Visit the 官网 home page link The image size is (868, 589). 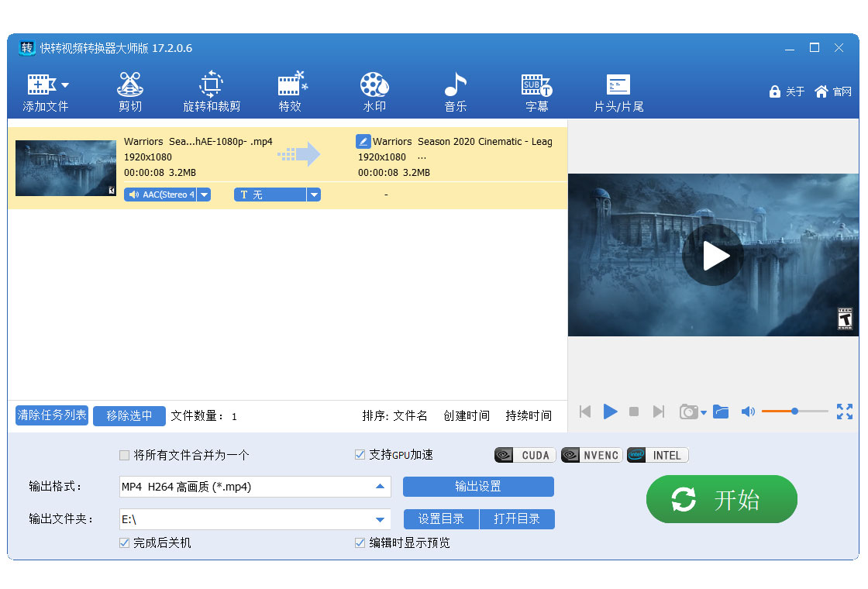pyautogui.click(x=833, y=91)
